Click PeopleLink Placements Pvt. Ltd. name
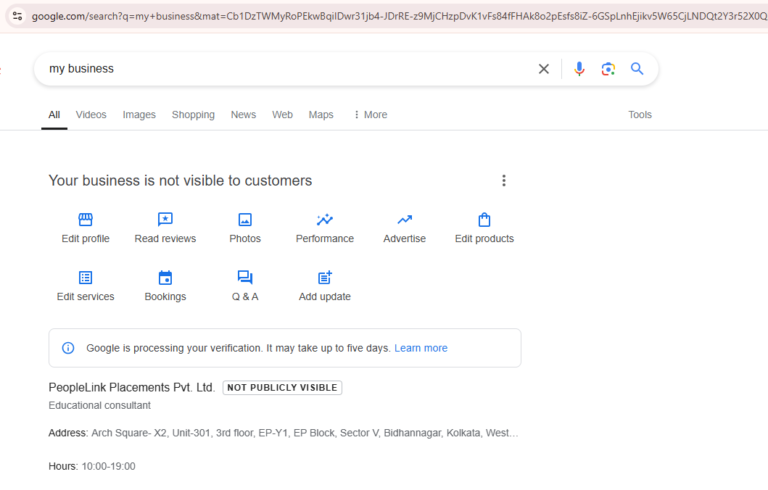Screen dimensions: 768x490 132,388
